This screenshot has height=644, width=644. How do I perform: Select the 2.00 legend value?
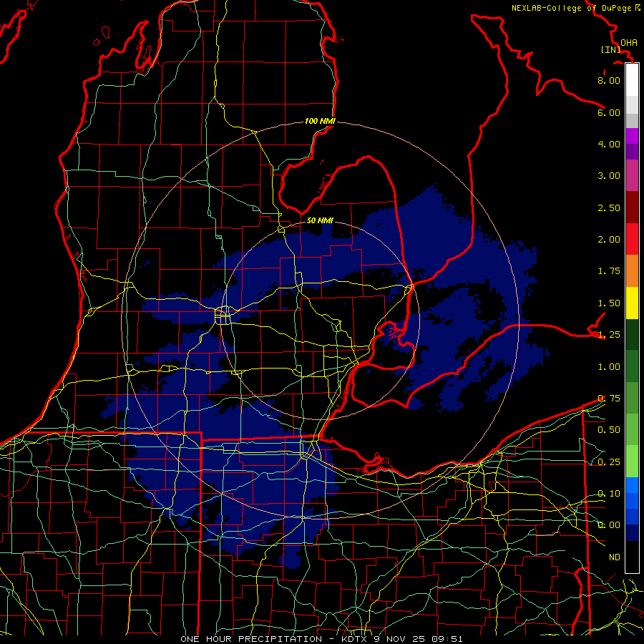pos(609,240)
